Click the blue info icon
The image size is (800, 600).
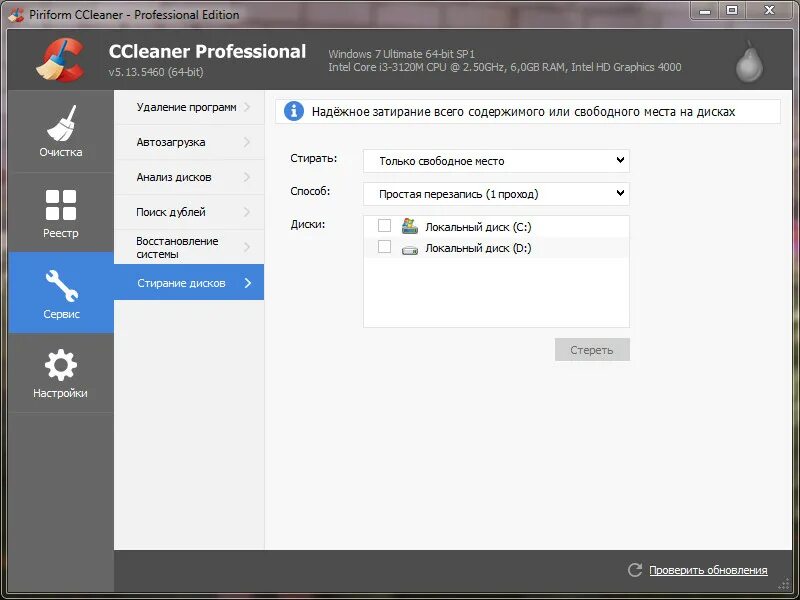(x=294, y=111)
